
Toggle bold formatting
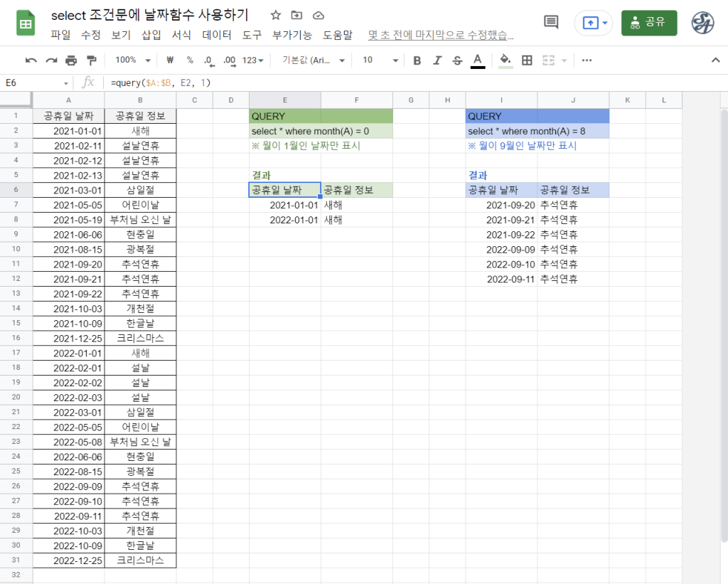click(x=417, y=60)
